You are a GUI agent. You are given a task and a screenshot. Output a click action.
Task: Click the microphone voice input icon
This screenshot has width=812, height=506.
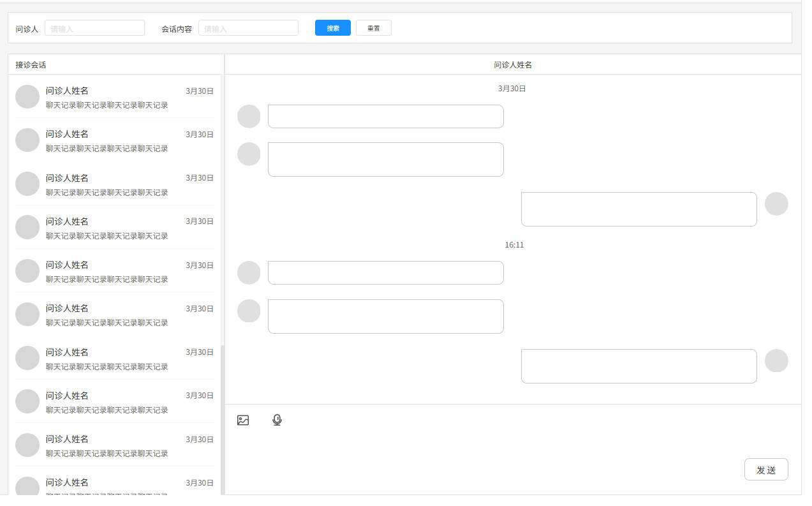277,420
